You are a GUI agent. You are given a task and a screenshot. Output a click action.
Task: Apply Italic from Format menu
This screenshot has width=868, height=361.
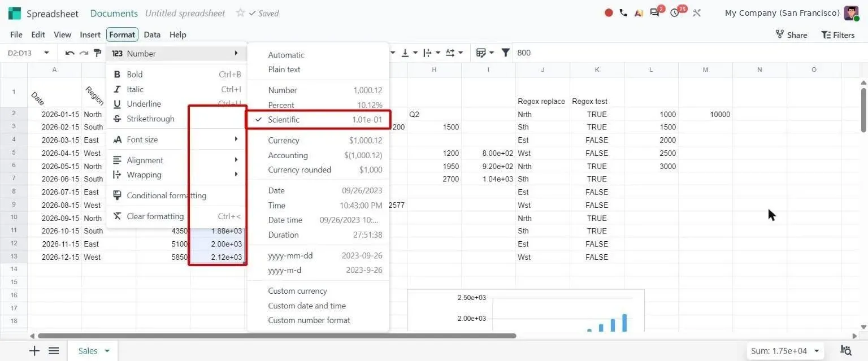tap(176, 89)
